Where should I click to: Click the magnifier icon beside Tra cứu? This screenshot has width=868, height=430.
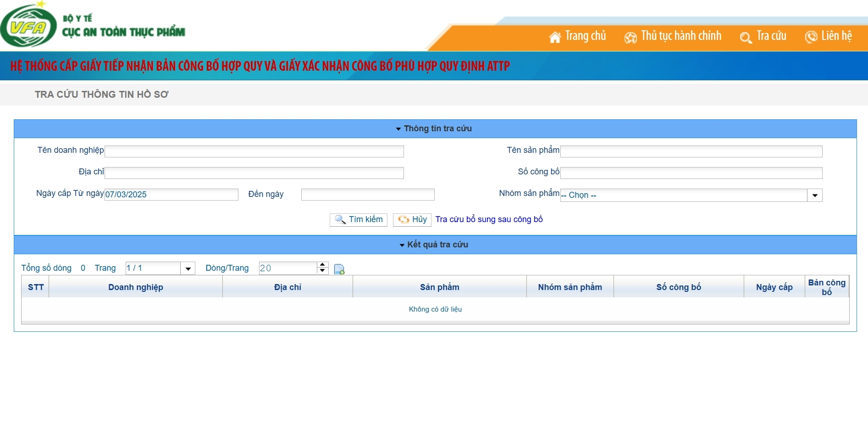tap(746, 38)
